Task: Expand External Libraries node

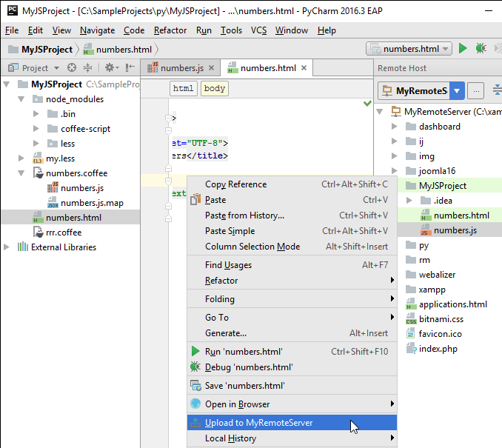Action: pos(7,247)
